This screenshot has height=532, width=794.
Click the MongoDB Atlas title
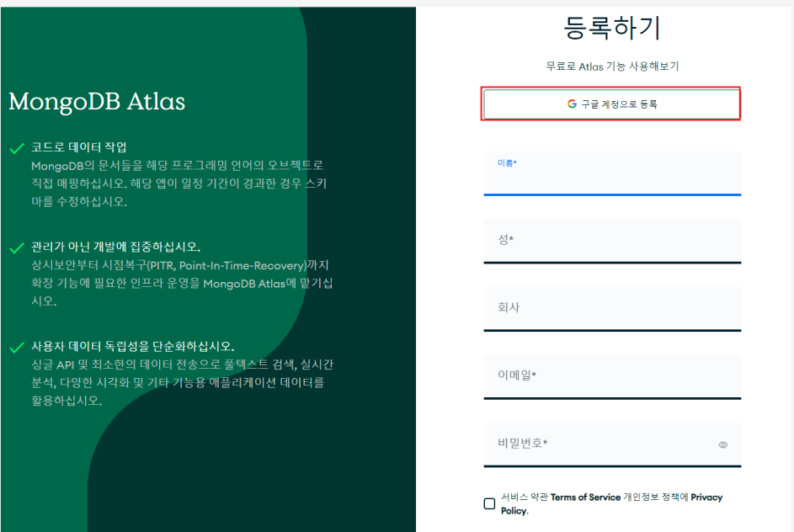coord(97,101)
